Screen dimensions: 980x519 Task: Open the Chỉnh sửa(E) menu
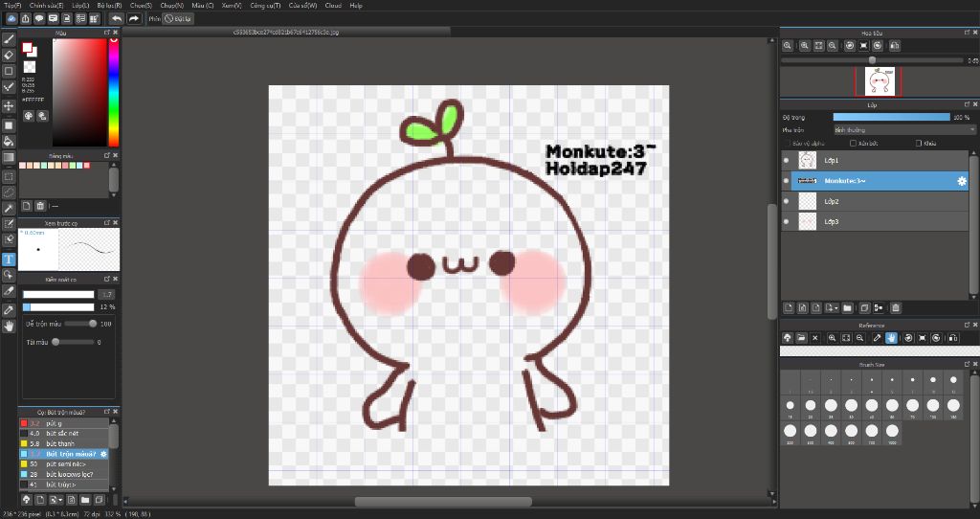click(46, 6)
